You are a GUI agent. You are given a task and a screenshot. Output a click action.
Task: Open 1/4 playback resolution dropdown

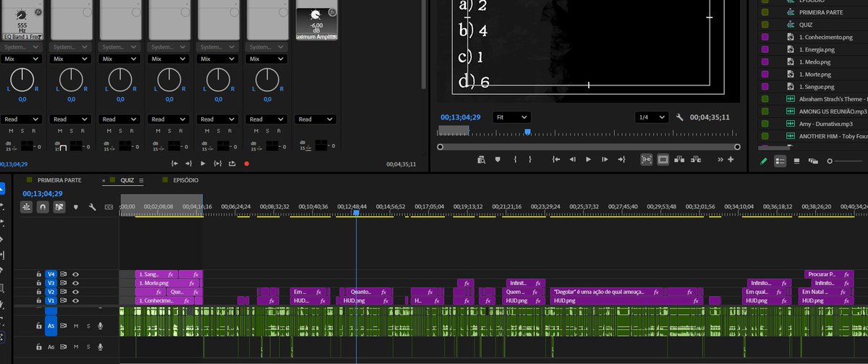652,117
